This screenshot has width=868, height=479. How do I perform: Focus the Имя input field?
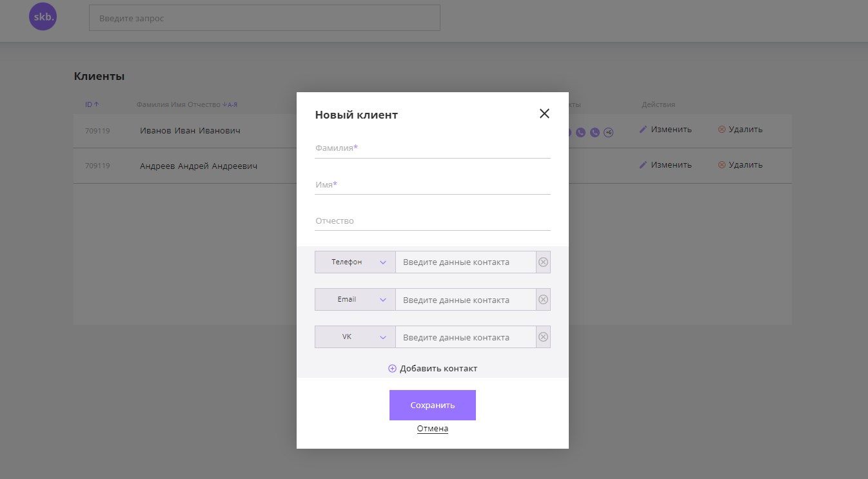pos(432,185)
